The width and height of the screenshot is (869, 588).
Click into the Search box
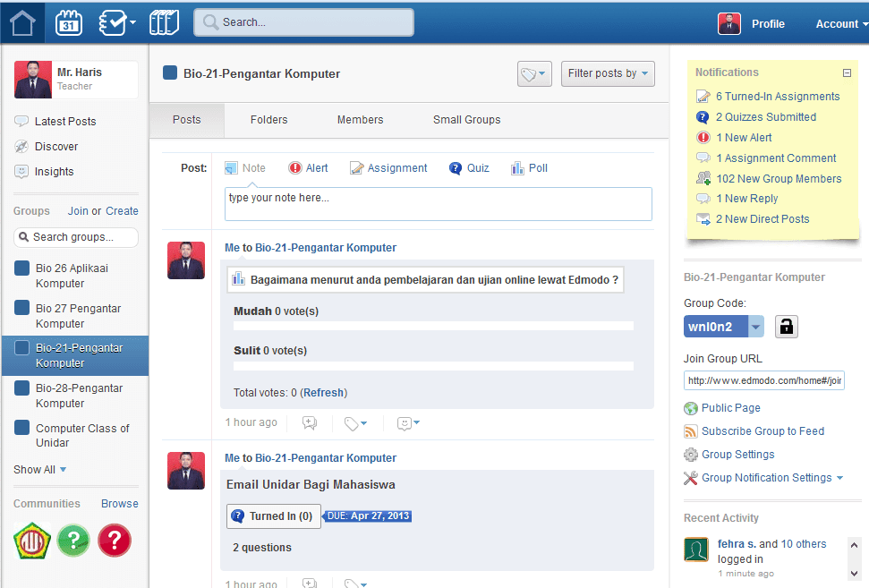point(303,22)
